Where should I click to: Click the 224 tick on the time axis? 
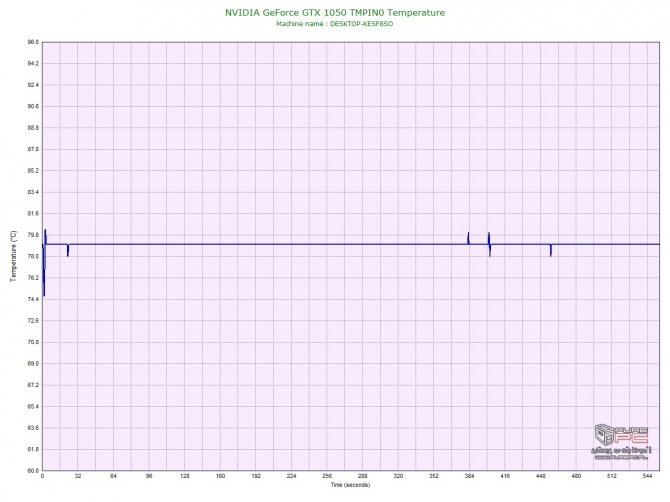tap(291, 476)
